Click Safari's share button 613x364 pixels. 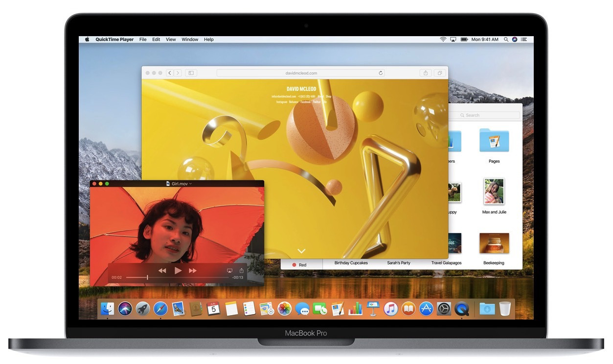(x=426, y=73)
